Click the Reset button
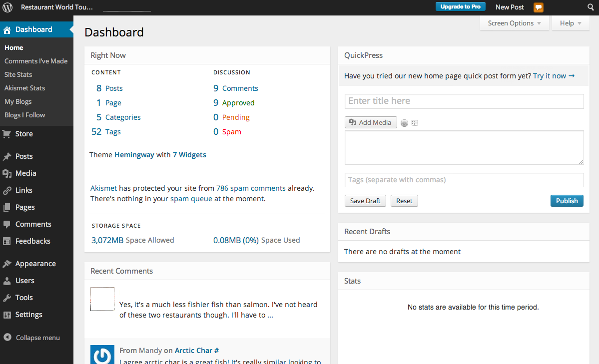This screenshot has width=599, height=364. (404, 201)
